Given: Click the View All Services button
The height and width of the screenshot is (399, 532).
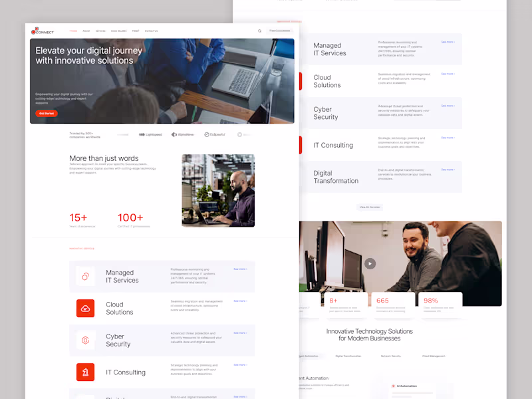Looking at the screenshot, I should [x=370, y=207].
